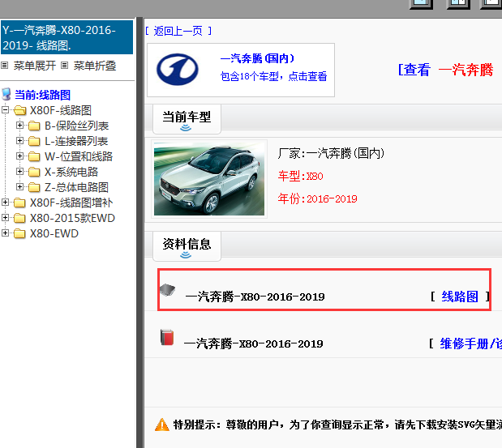Click the folder icon of L-连接器列表
The height and width of the screenshot is (448, 502).
34,141
